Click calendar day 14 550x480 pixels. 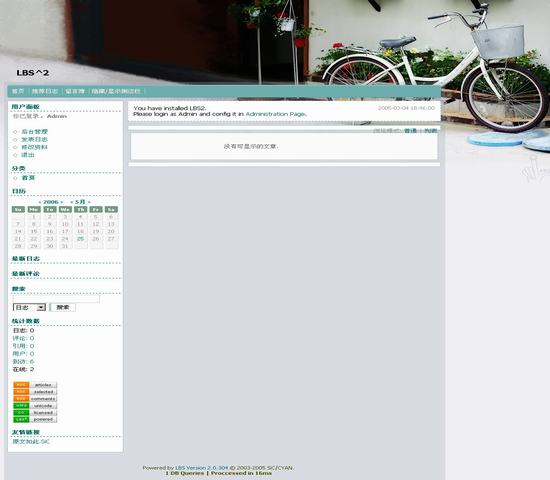click(x=18, y=232)
